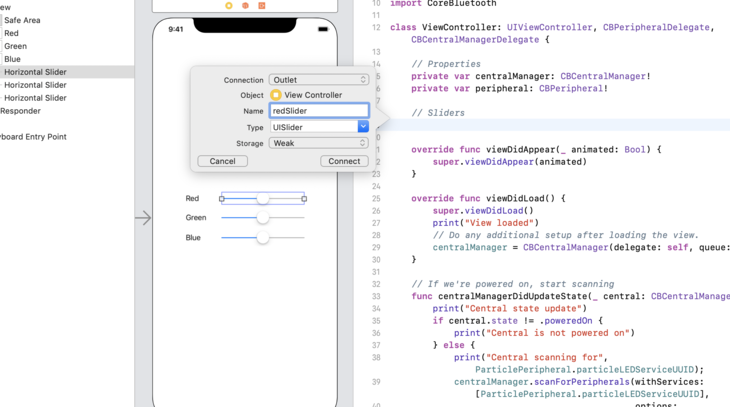The height and width of the screenshot is (407, 730).
Task: Click the UISlider type text field
Action: [314, 127]
